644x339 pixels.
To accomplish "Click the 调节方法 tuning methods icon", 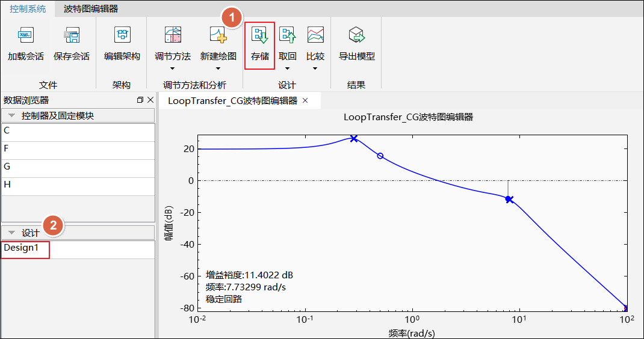I will point(172,36).
